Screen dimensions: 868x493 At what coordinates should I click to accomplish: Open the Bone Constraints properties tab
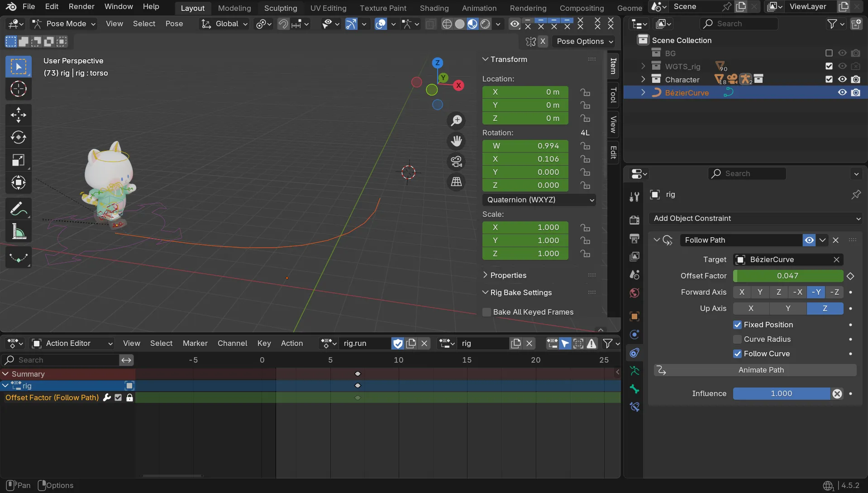[x=634, y=407]
